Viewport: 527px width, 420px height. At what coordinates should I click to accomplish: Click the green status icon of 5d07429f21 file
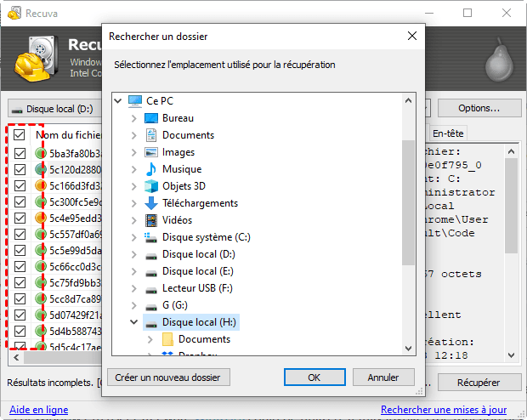pos(41,315)
